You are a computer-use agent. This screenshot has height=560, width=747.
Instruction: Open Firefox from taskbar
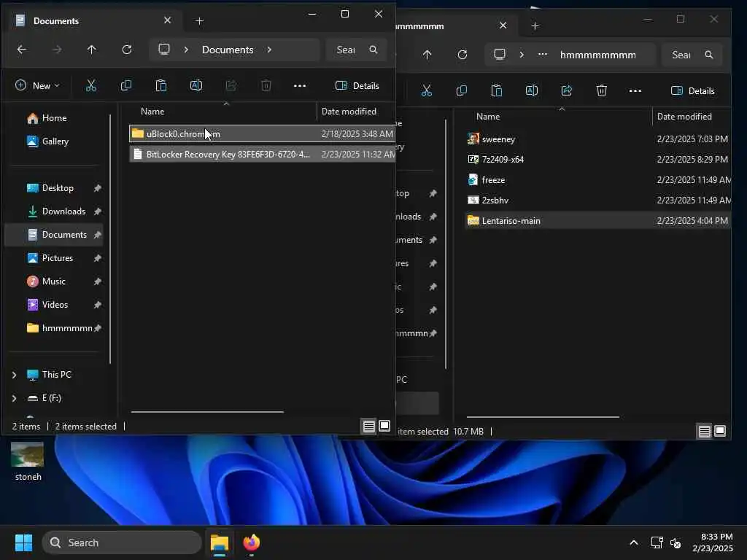coord(252,542)
